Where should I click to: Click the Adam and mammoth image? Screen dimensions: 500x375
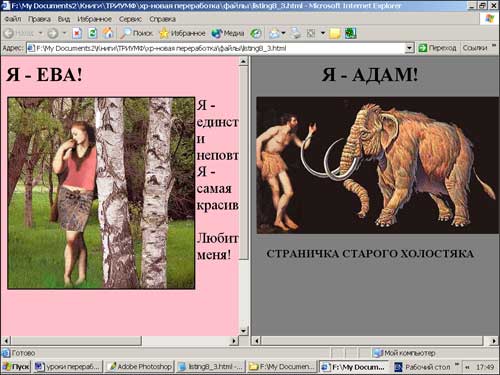377,165
